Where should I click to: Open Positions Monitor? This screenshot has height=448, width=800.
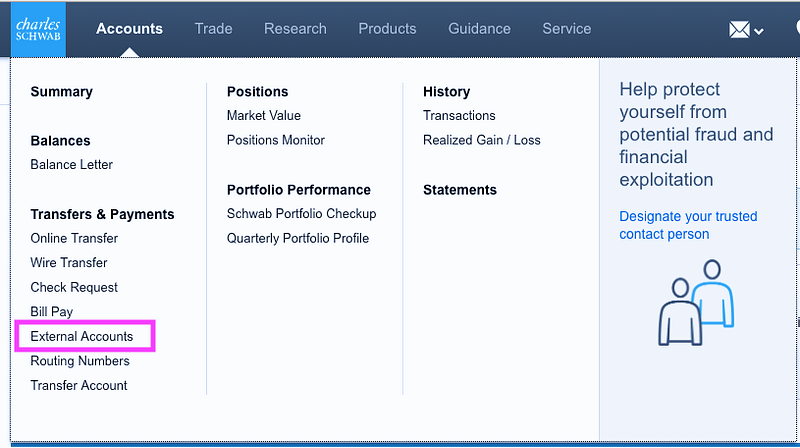(276, 140)
